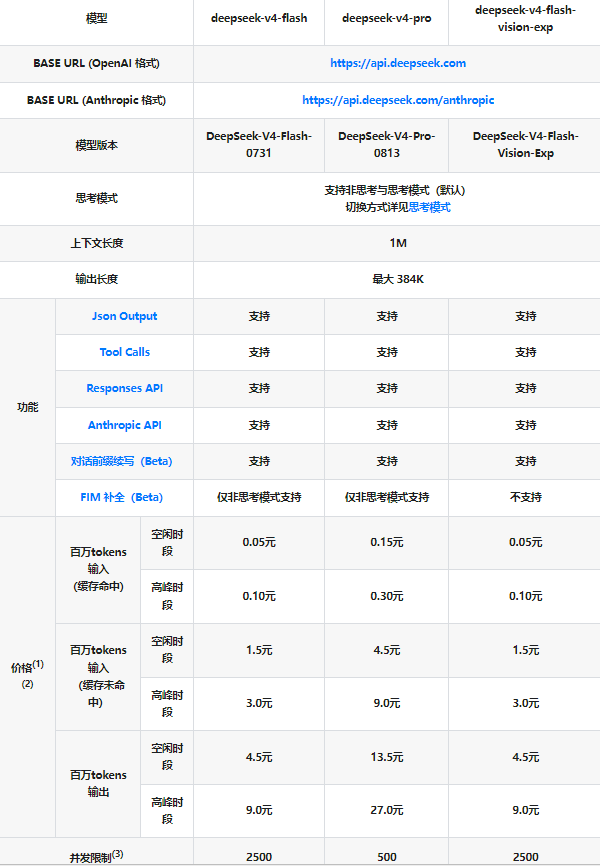The image size is (600, 866).
Task: Select flash column 1.5元 idle price
Action: coord(259,650)
